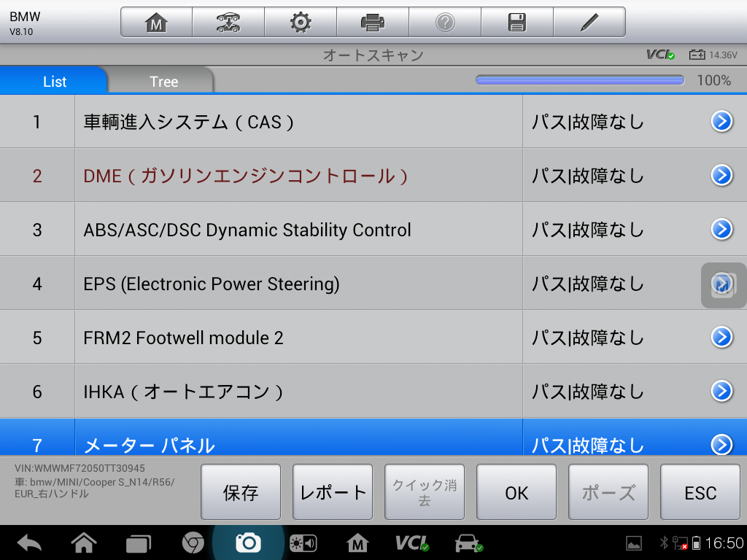Tap the floating M overlay button

click(x=723, y=285)
